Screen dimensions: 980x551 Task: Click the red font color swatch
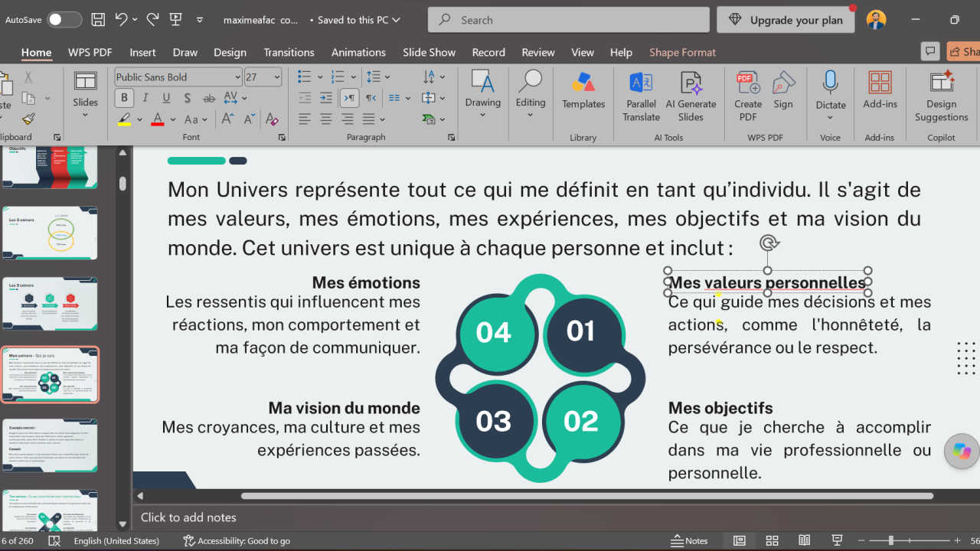coord(158,119)
